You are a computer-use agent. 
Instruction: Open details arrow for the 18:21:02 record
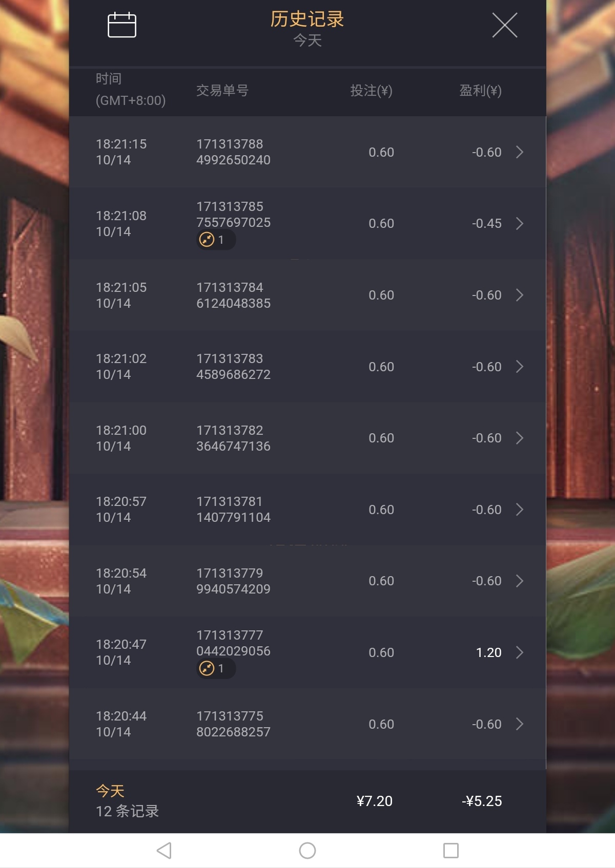pos(519,367)
